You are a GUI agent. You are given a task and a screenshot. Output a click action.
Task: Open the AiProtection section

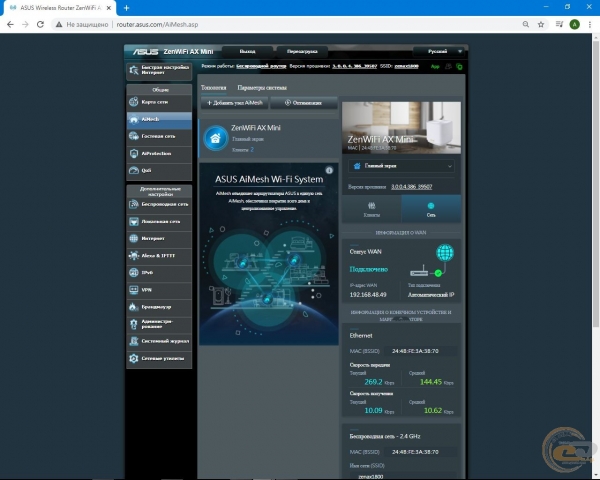[x=159, y=153]
